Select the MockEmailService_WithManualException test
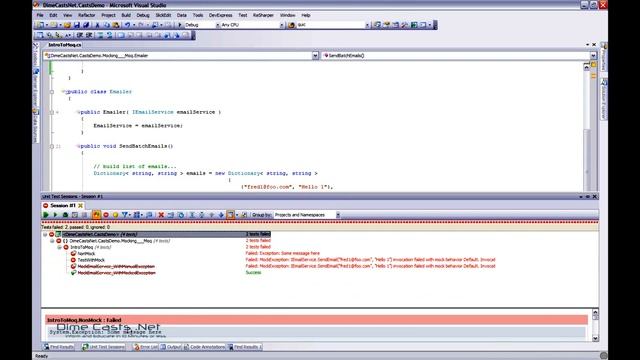The height and width of the screenshot is (360, 640). coord(116,267)
